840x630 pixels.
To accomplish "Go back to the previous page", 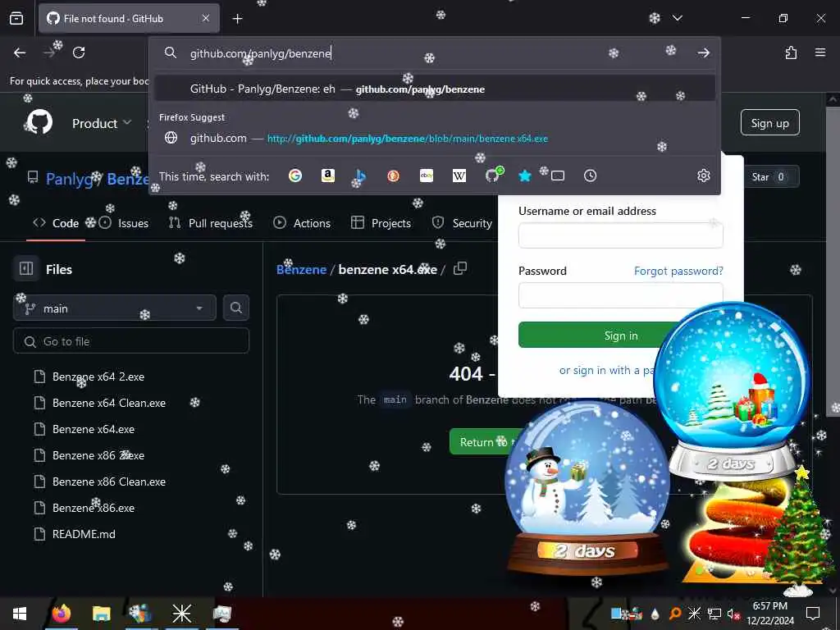I will point(20,52).
